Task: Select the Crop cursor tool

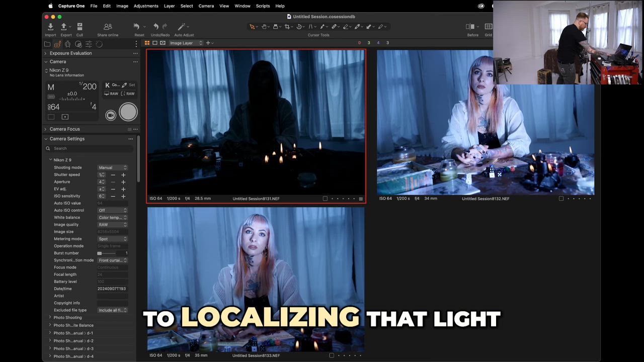Action: tap(287, 27)
